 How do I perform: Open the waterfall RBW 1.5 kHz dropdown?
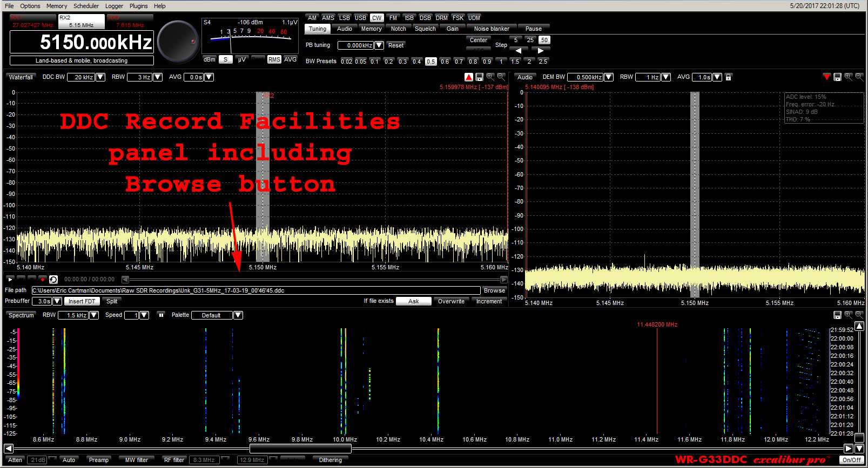pos(94,315)
